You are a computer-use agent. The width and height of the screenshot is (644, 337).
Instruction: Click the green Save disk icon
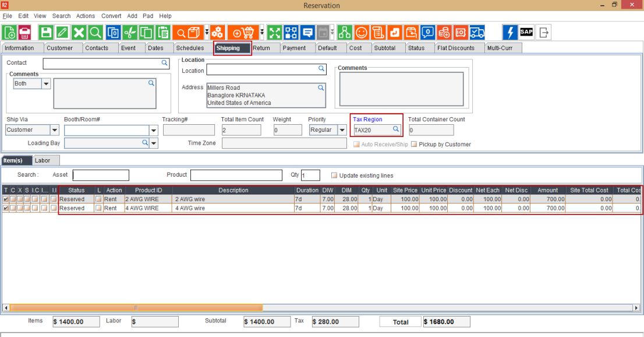(x=45, y=32)
